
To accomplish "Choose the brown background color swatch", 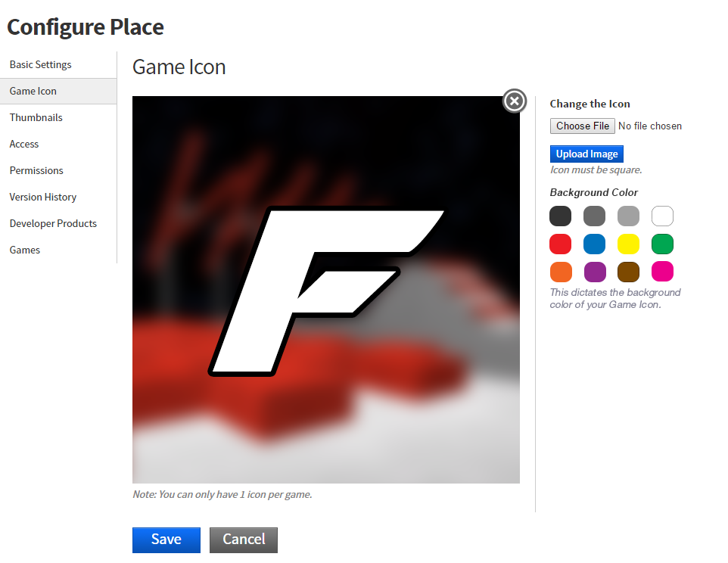I will point(628,272).
